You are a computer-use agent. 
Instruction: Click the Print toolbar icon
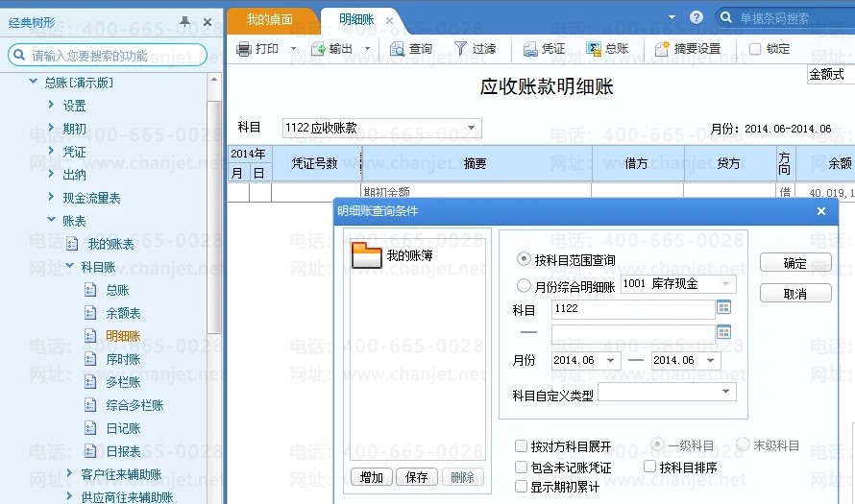pyautogui.click(x=243, y=49)
